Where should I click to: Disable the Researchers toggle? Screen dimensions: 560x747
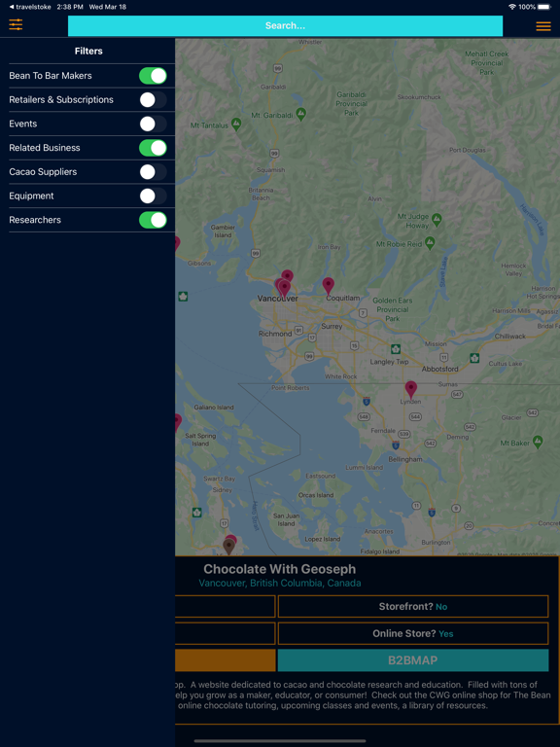[x=153, y=220]
